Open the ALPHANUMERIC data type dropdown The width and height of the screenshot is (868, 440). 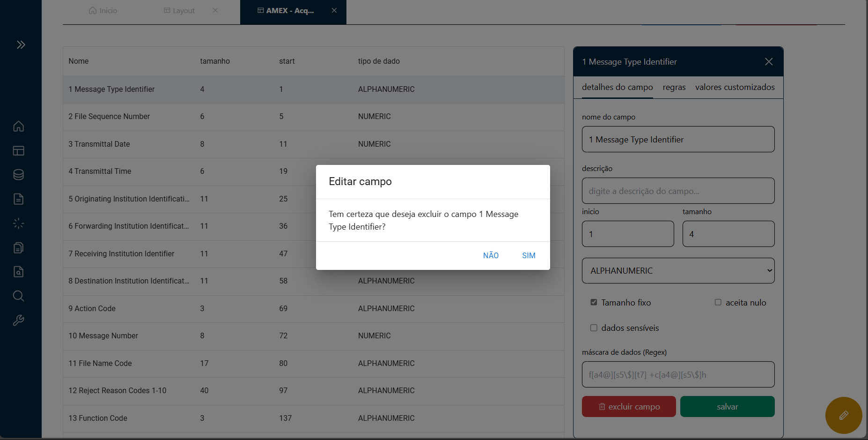pos(678,271)
